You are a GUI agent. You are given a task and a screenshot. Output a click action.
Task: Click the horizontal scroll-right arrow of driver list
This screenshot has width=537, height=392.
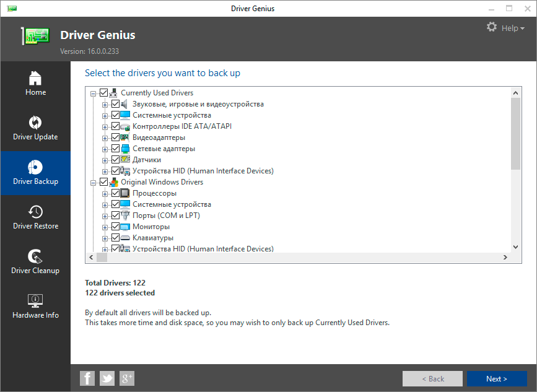point(505,258)
